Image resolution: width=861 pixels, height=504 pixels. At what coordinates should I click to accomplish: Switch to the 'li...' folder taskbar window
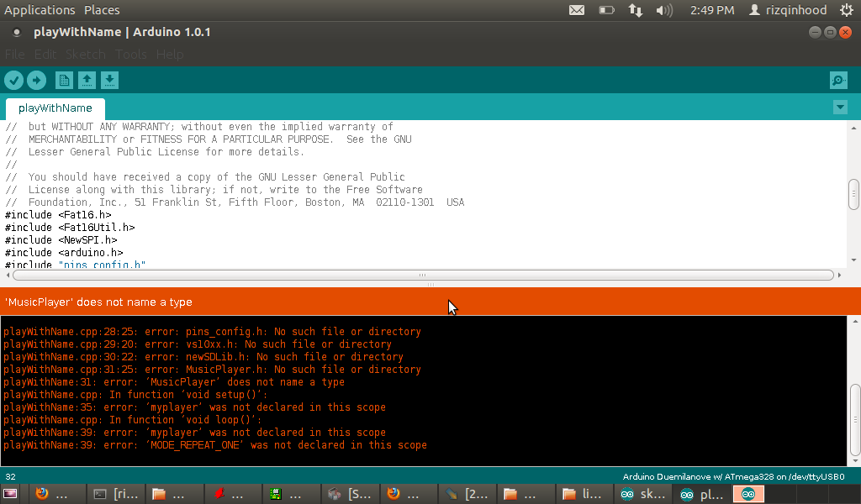coord(584,494)
